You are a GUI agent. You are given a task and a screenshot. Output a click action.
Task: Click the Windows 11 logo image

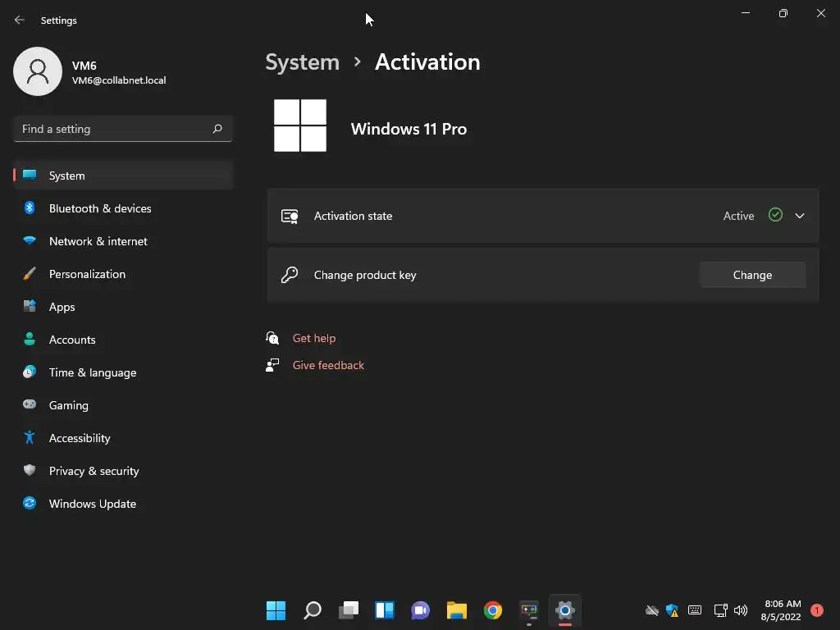click(300, 126)
